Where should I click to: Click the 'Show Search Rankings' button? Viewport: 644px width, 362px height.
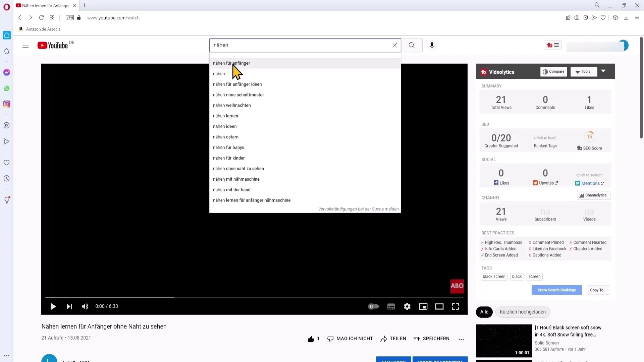(556, 290)
